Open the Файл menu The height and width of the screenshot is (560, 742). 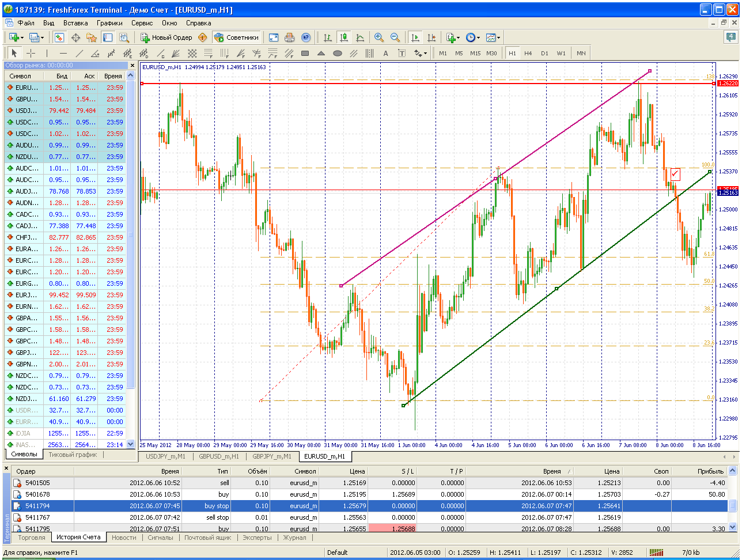26,23
